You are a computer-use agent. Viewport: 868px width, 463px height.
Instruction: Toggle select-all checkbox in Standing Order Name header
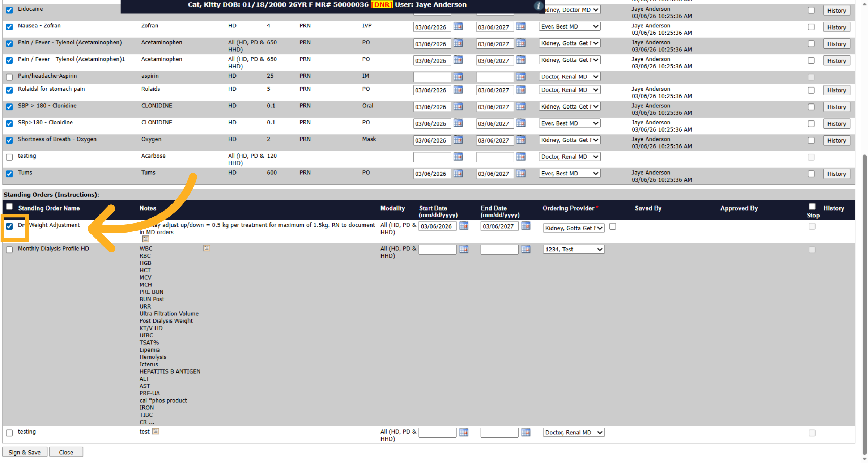9,207
